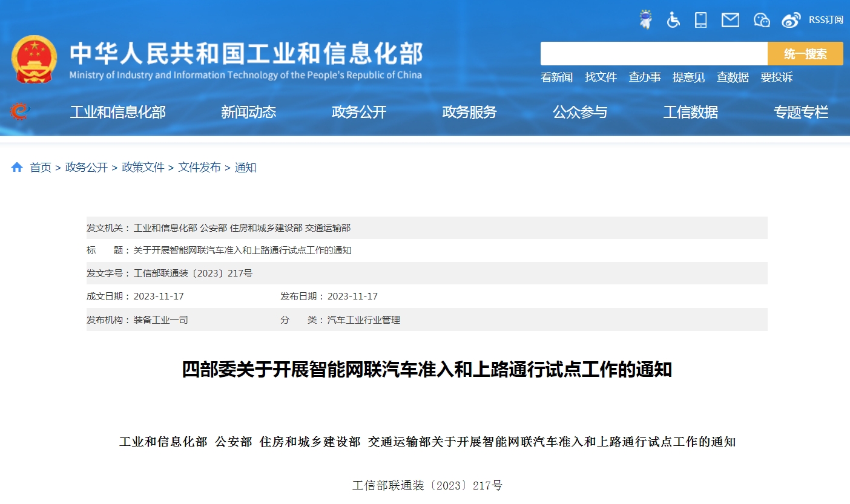
Task: Go to 首页 in breadcrumb
Action: (41, 168)
